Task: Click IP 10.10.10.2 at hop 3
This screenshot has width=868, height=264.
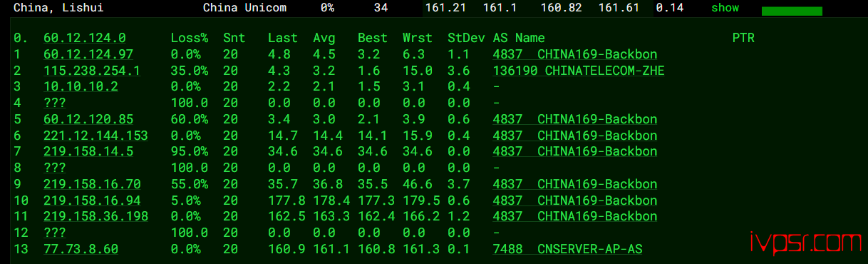Action: tap(81, 86)
